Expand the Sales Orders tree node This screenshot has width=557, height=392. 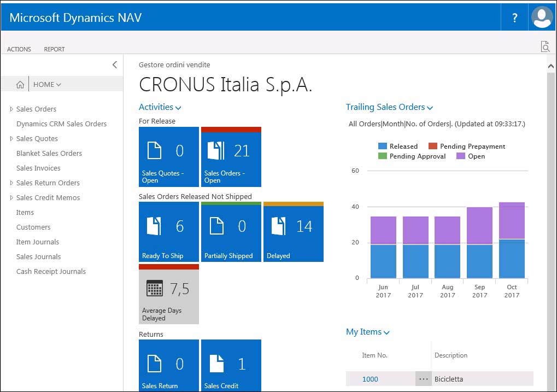point(11,109)
